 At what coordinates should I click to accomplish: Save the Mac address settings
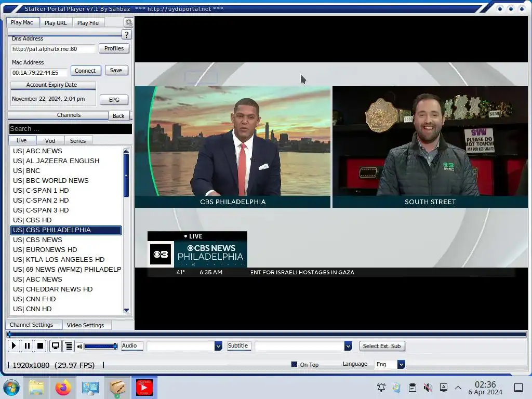(116, 70)
